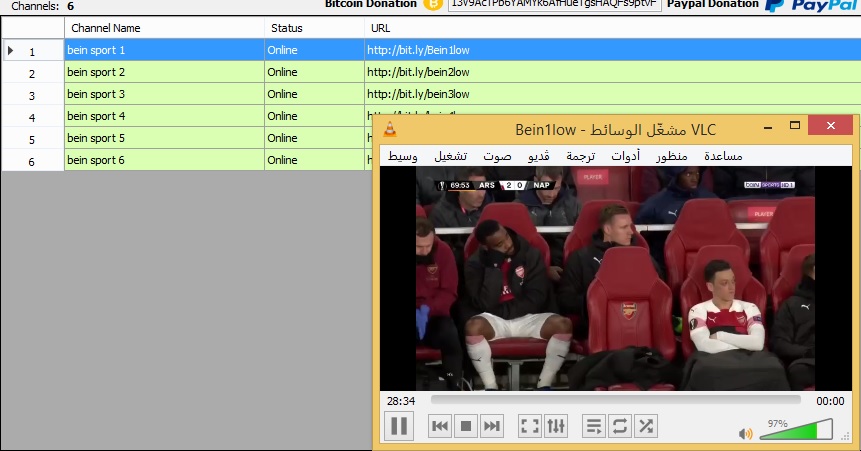Click Online status of bein sport 5
Image resolution: width=861 pixels, height=451 pixels.
[x=282, y=138]
